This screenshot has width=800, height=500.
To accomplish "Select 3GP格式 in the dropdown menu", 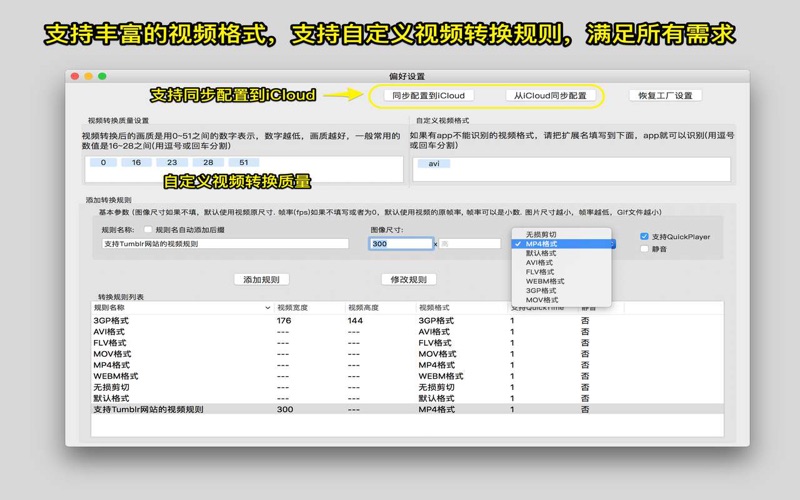I will pos(540,290).
